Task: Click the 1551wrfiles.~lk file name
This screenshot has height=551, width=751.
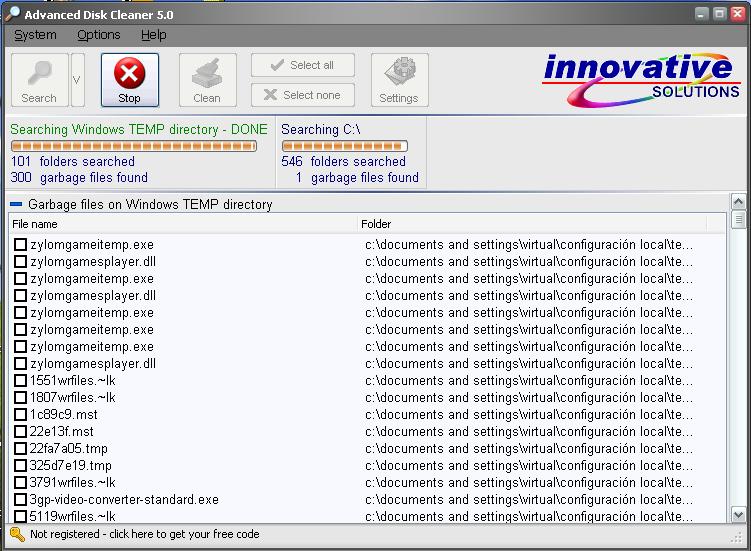Action: click(72, 380)
